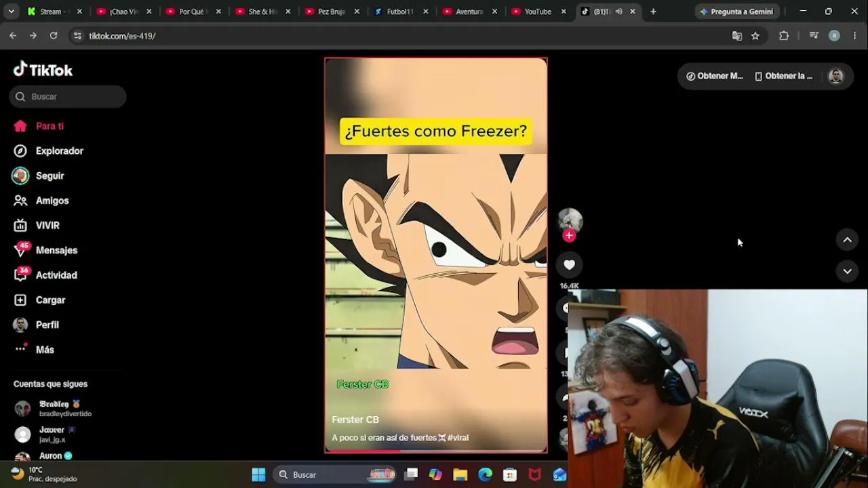Open the browser Extensions menu

click(x=784, y=36)
